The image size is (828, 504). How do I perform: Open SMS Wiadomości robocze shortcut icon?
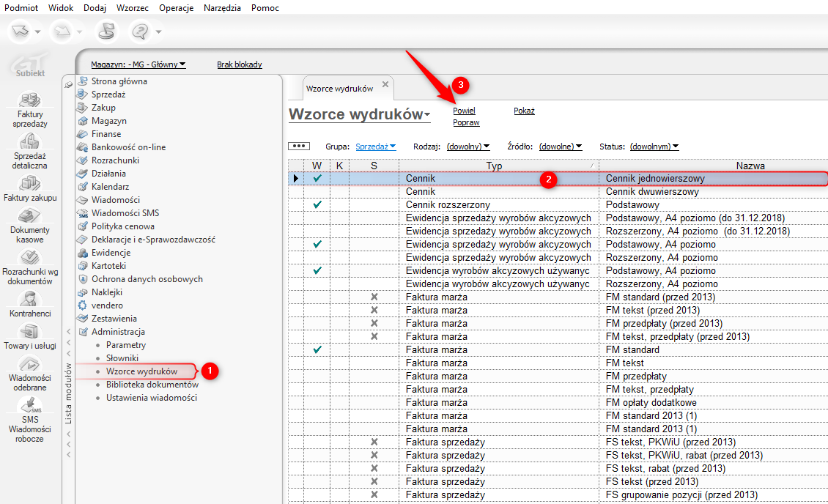point(30,405)
